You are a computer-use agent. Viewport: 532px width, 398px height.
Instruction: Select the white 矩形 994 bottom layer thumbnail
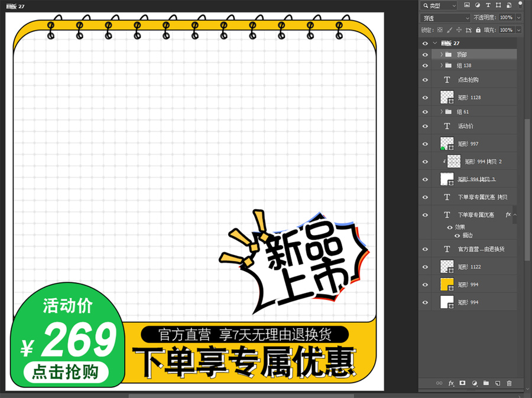[x=447, y=302]
